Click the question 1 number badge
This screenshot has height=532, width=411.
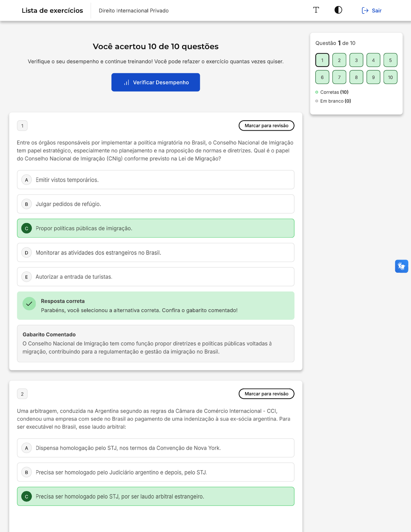coord(22,126)
